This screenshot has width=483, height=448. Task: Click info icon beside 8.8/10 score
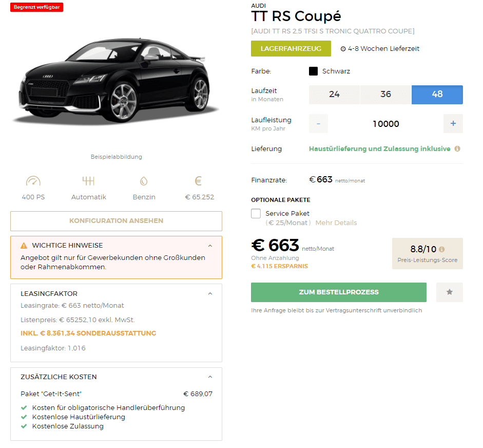[x=442, y=249]
